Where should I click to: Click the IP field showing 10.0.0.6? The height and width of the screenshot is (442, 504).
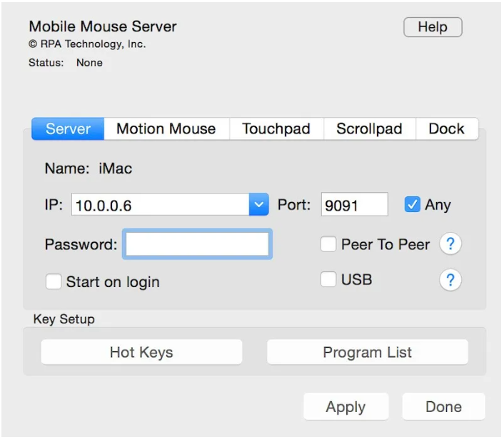click(161, 204)
